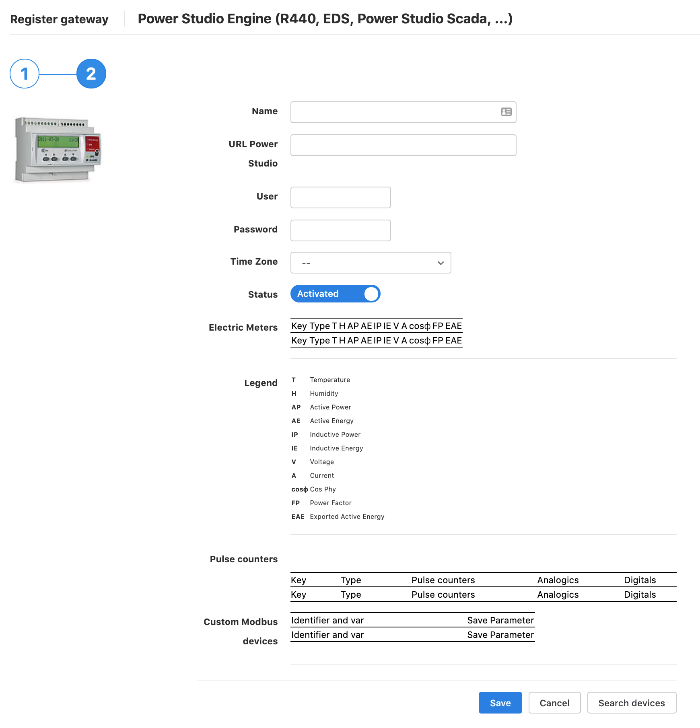Click the first Electric Meters header row
Viewport: 700px width, 728px height.
coord(377,326)
